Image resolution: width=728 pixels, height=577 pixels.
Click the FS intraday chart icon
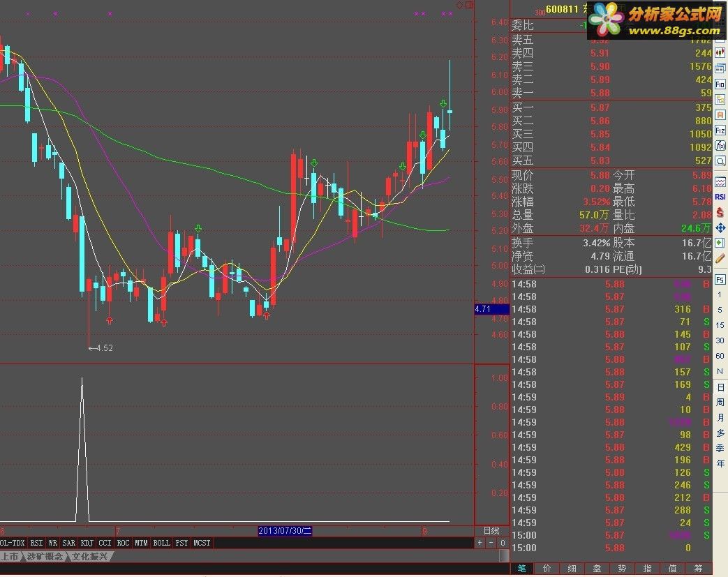point(720,280)
